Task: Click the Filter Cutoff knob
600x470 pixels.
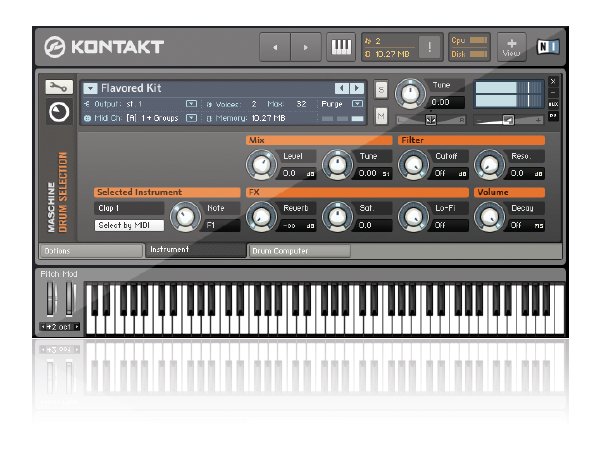Action: [x=413, y=165]
